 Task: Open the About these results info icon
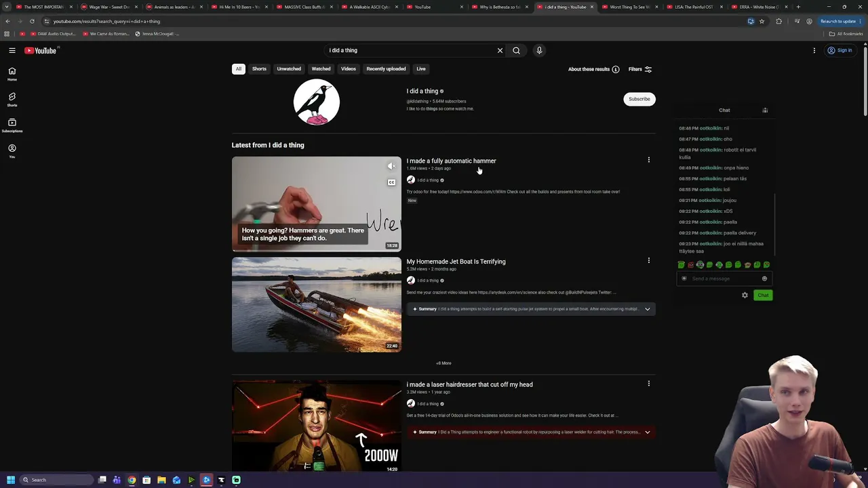coord(616,69)
